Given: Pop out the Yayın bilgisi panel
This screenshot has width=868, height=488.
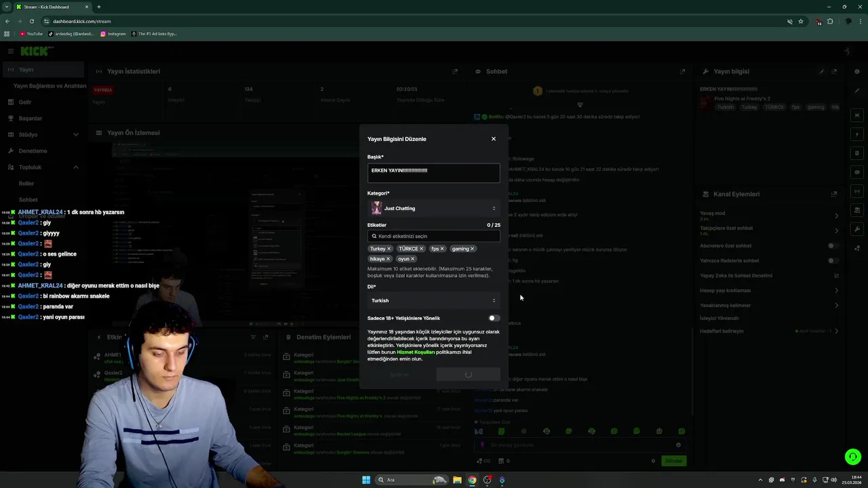Looking at the screenshot, I should coord(834,71).
